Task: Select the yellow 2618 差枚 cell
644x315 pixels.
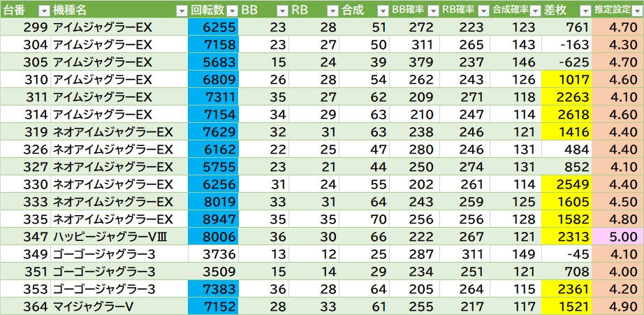Action: [566, 115]
